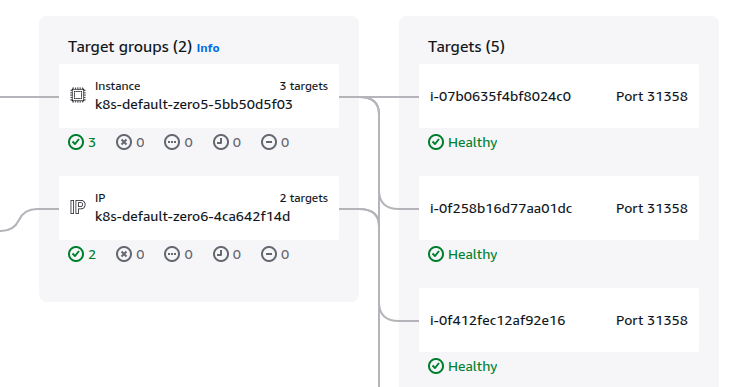741x387 pixels.
Task: Click initial count clock icon for zero6 group
Action: click(220, 254)
